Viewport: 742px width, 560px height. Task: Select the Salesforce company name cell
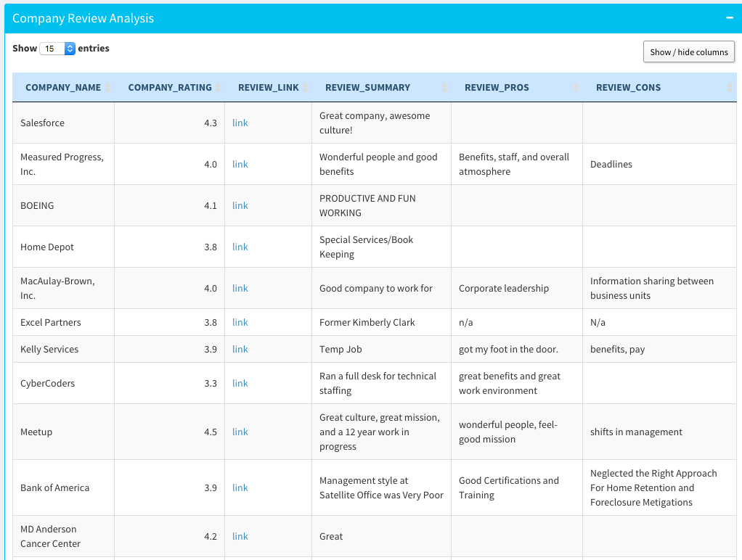63,123
